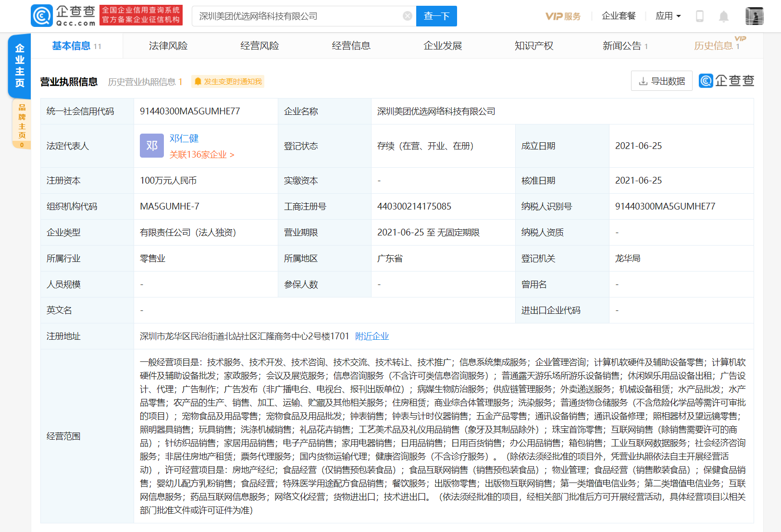Click the company name search input field
Image resolution: width=781 pixels, height=532 pixels.
(298, 16)
